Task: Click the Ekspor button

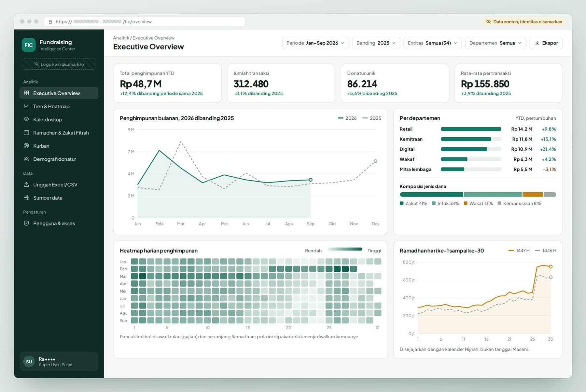Action: [x=546, y=43]
